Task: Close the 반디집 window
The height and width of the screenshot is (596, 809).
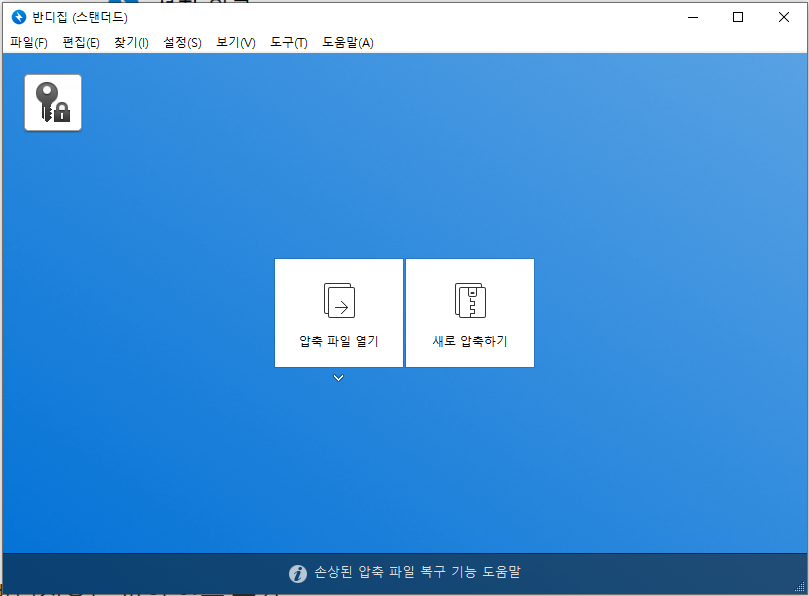Action: point(784,17)
